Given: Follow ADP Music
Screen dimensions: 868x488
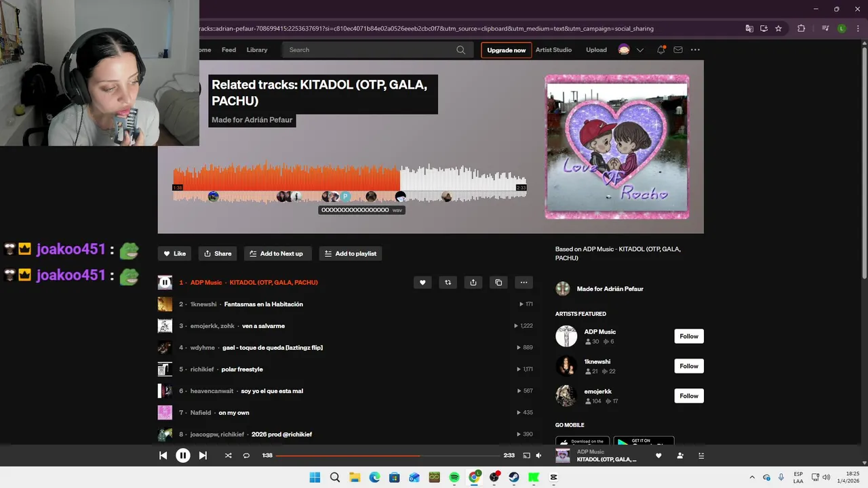Looking at the screenshot, I should [689, 336].
